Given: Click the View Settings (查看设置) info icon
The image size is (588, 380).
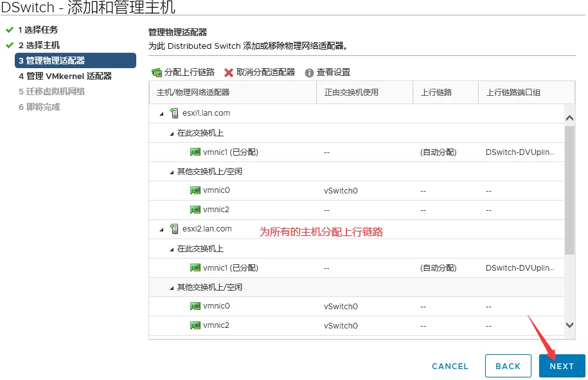Looking at the screenshot, I should click(309, 73).
